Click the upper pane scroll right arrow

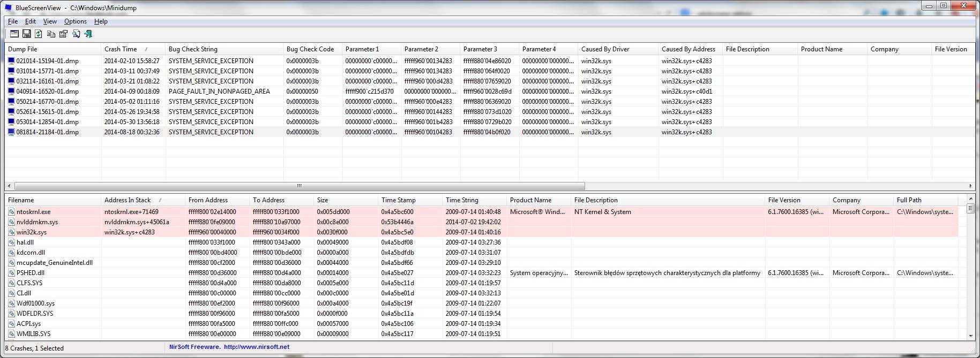pos(970,186)
